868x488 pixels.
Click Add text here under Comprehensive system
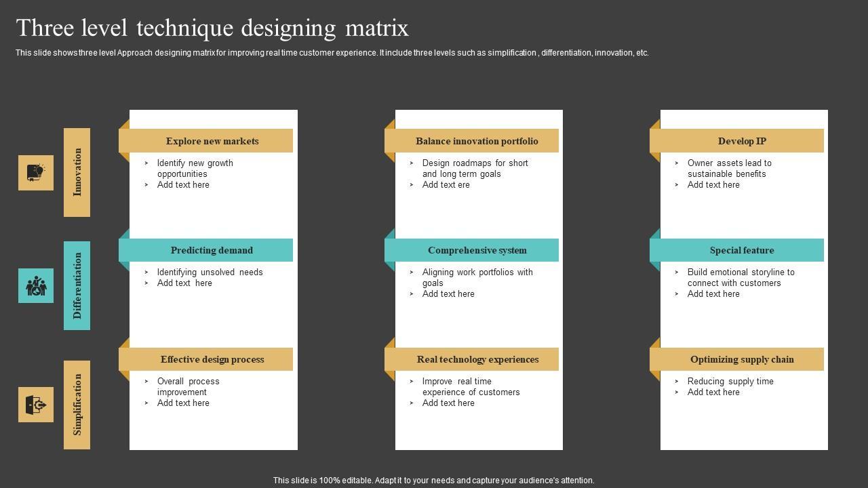pyautogui.click(x=448, y=293)
